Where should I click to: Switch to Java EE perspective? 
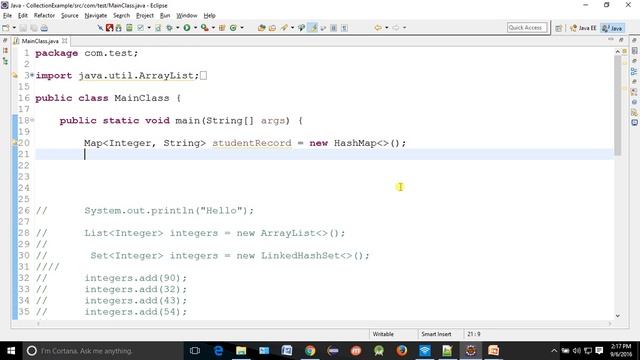[x=583, y=28]
